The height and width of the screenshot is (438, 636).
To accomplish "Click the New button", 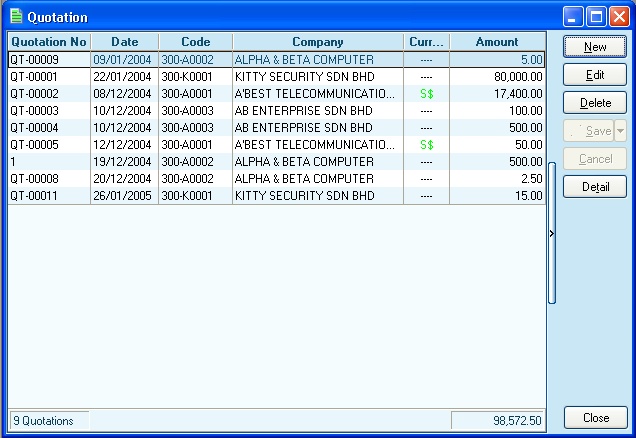I will point(595,47).
